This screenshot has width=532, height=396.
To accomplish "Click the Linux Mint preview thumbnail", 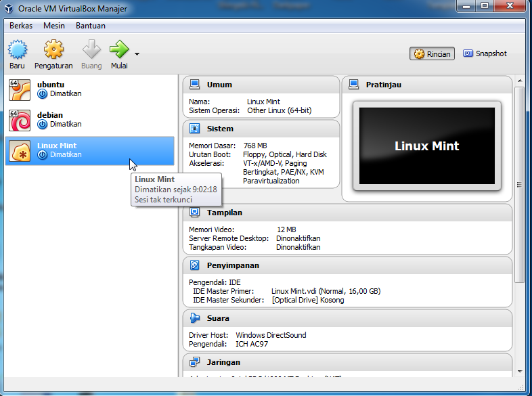I will coord(427,146).
